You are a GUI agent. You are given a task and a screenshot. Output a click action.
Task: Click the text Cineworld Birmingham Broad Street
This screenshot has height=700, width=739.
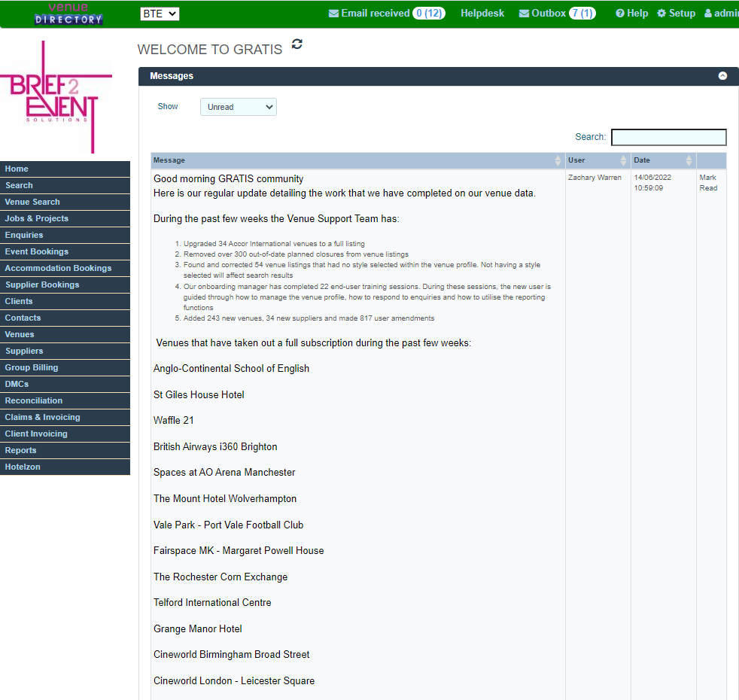click(x=232, y=654)
